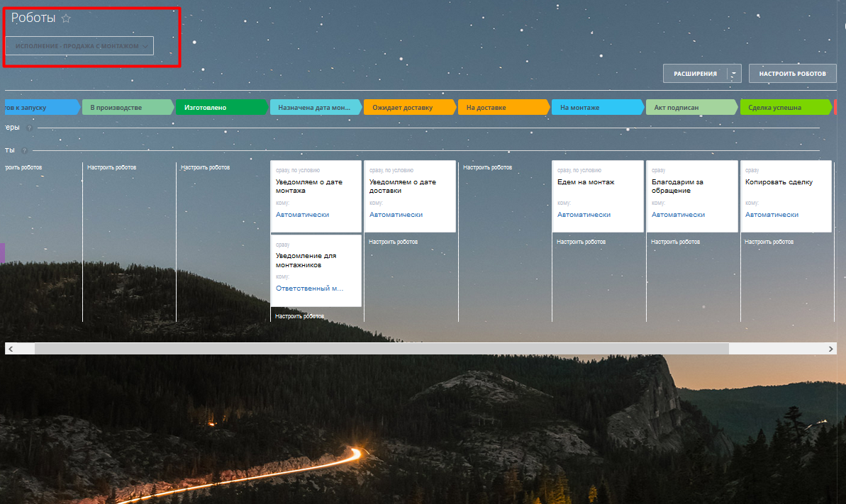Open the help icon beside the triggers row
The height and width of the screenshot is (504, 846).
tap(29, 128)
